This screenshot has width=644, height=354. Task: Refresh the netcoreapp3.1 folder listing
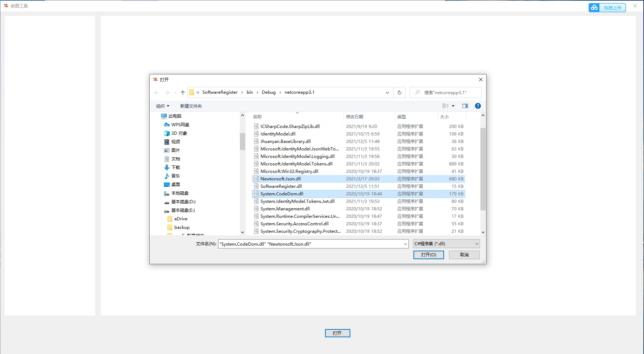click(x=400, y=93)
